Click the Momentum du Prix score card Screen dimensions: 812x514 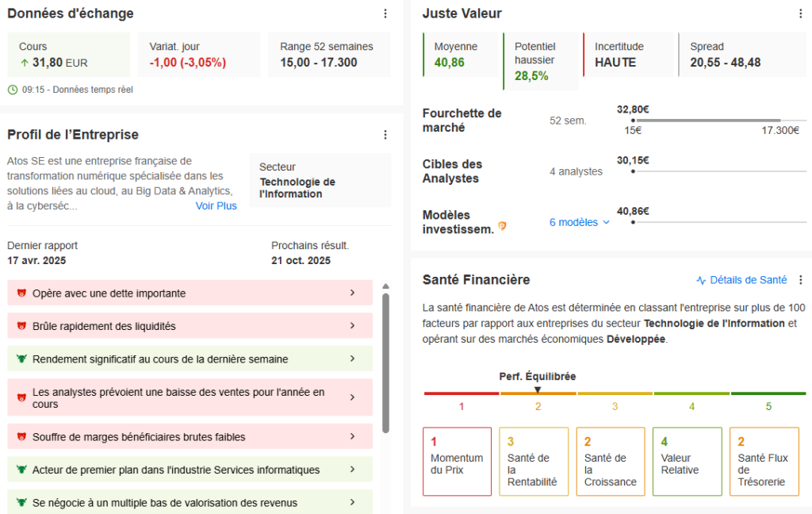click(457, 462)
